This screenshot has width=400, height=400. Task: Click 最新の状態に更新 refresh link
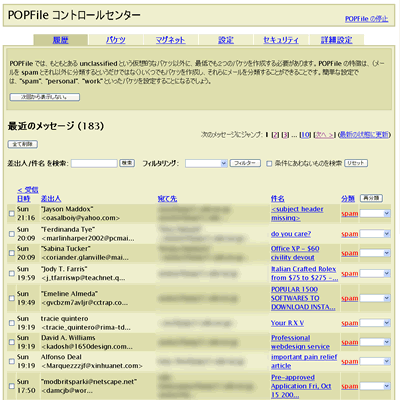coord(364,135)
